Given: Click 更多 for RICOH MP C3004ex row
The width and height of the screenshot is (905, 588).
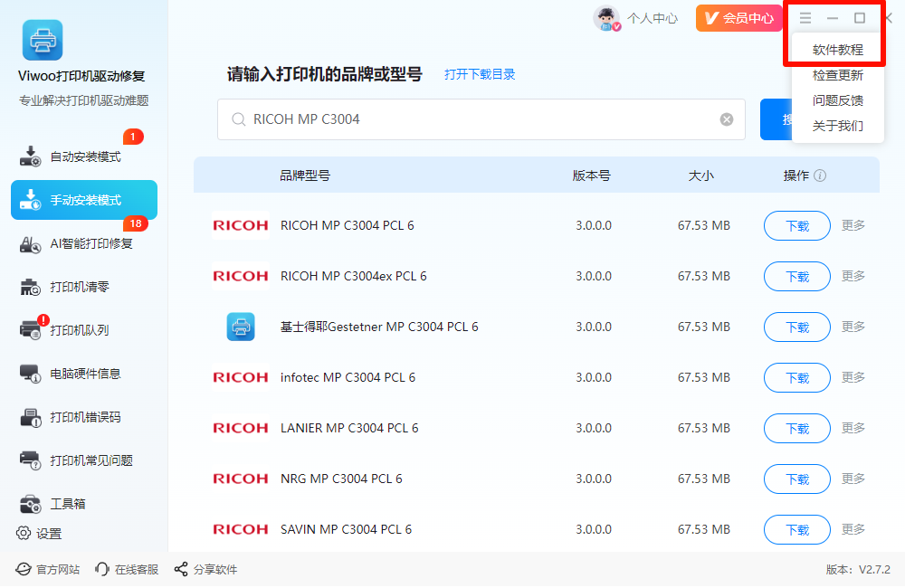Looking at the screenshot, I should tap(853, 276).
